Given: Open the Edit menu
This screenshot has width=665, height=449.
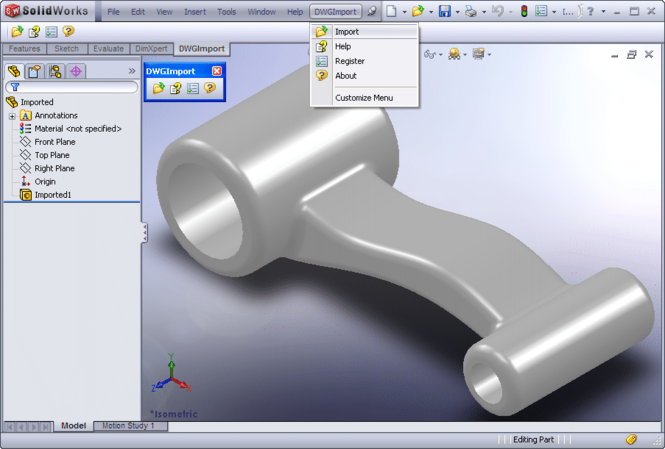Looking at the screenshot, I should pyautogui.click(x=138, y=12).
